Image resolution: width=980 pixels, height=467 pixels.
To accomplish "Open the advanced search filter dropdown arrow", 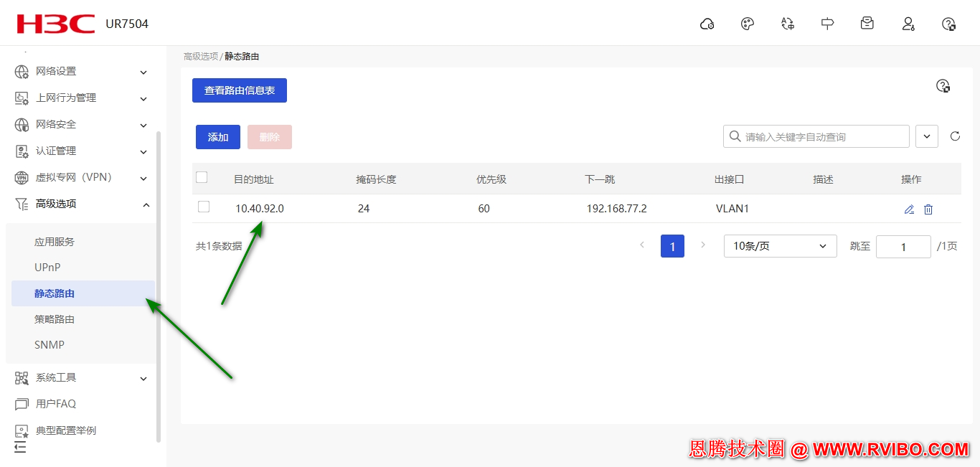I will [x=927, y=136].
